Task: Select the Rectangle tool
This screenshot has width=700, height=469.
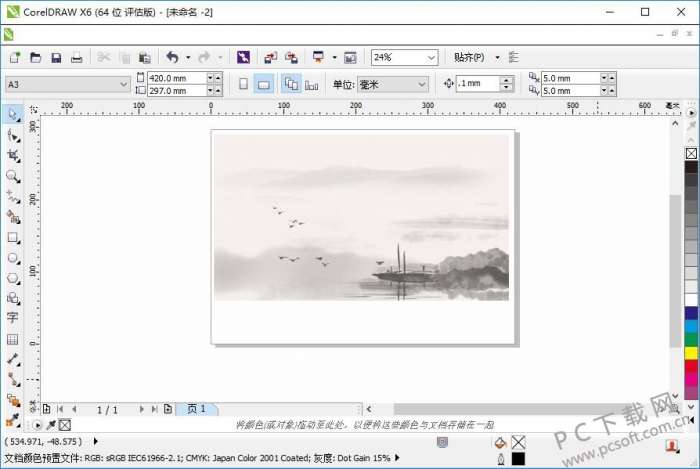Action: click(13, 238)
